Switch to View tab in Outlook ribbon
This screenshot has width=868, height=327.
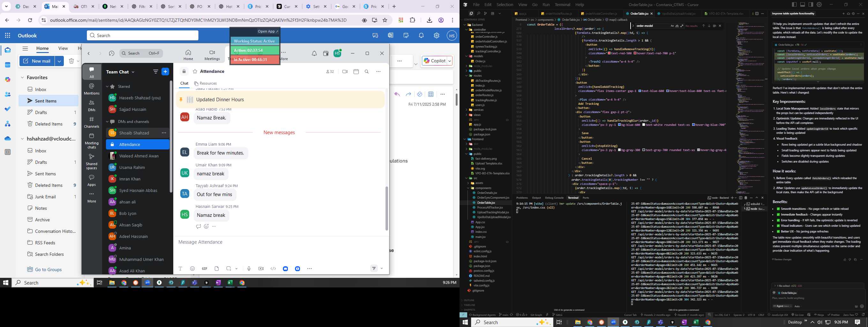pos(63,48)
